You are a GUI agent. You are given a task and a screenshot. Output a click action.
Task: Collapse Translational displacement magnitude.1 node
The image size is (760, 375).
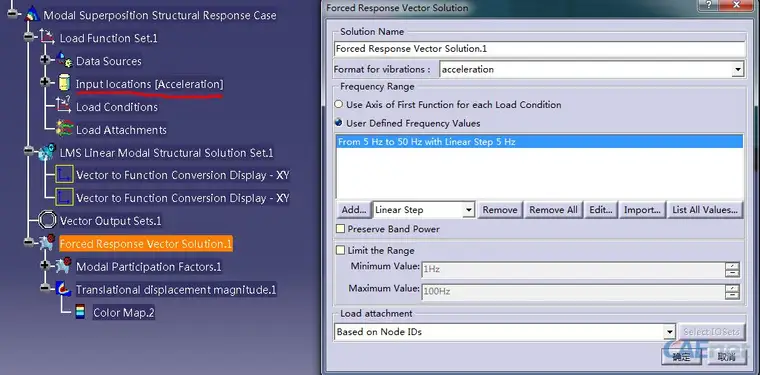pyautogui.click(x=45, y=288)
